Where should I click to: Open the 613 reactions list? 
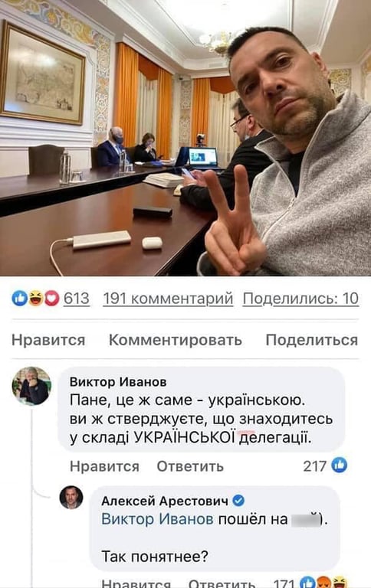click(77, 299)
